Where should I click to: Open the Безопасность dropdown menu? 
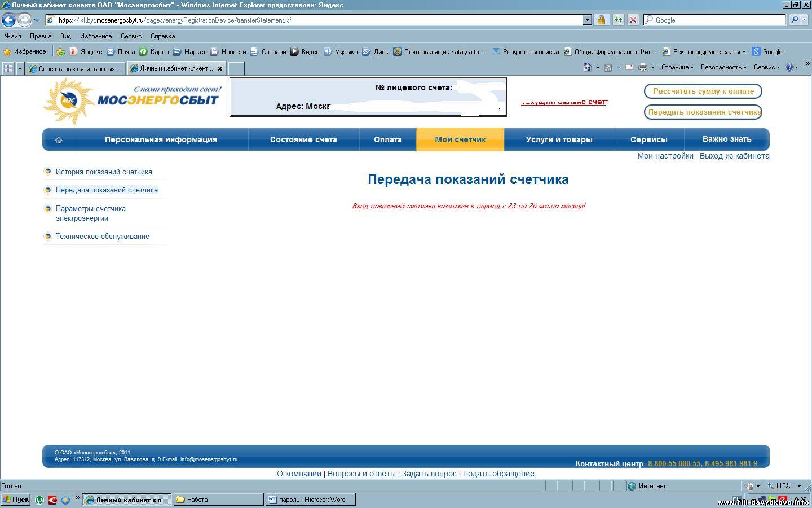723,67
